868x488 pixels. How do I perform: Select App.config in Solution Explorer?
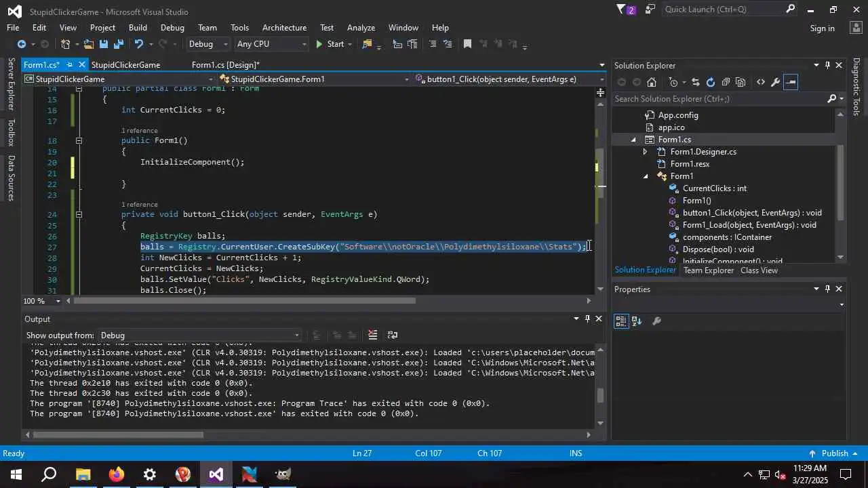point(677,115)
